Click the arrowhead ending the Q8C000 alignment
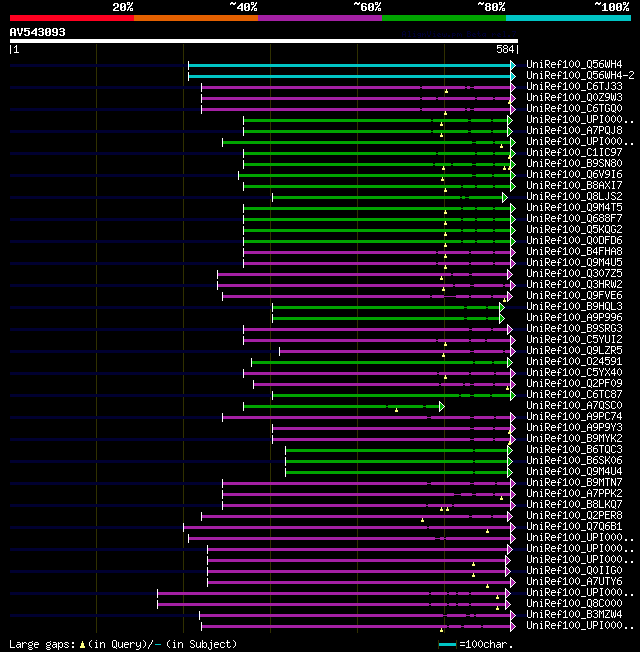 coord(508,604)
